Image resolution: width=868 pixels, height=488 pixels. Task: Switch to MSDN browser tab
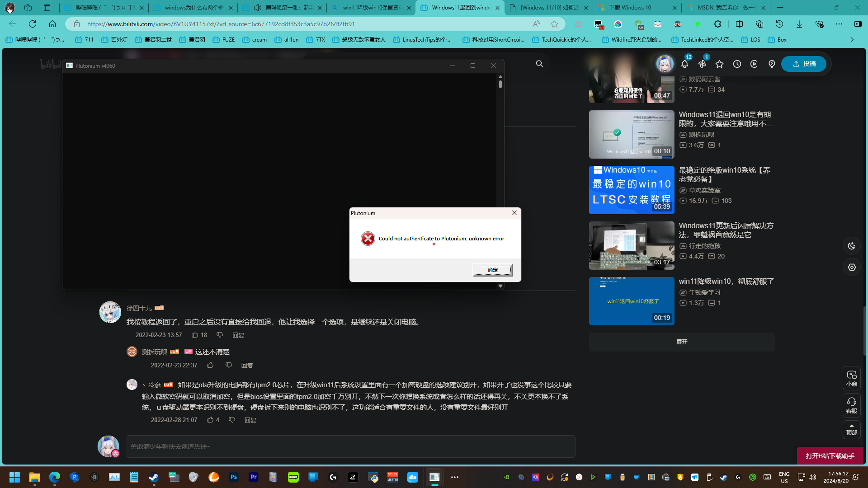pyautogui.click(x=726, y=8)
